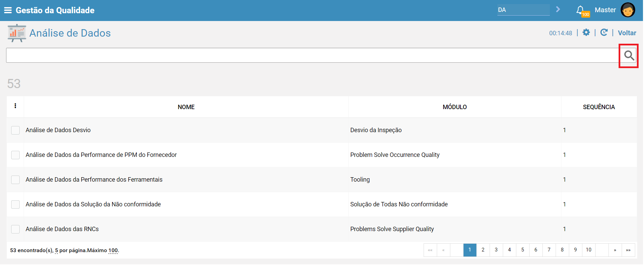Screen dimensions: 644x265
Task: Click the Gestão da Qualidade header title
Action: coord(55,10)
